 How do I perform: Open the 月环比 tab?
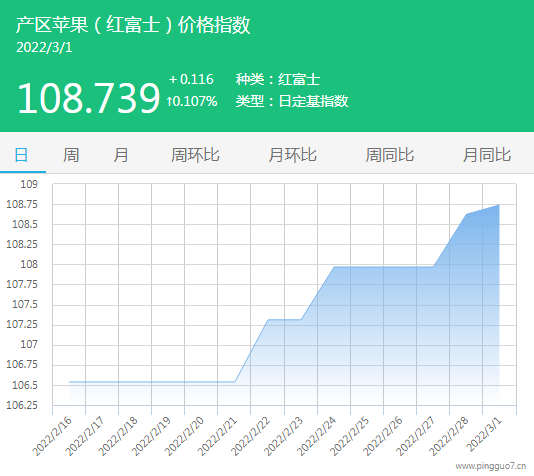(x=293, y=155)
